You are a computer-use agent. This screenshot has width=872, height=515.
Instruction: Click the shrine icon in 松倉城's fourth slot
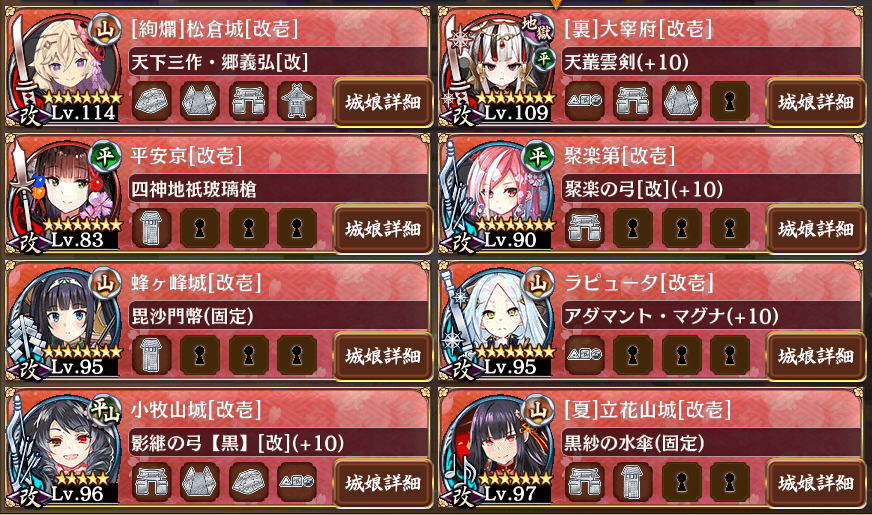pyautogui.click(x=296, y=102)
